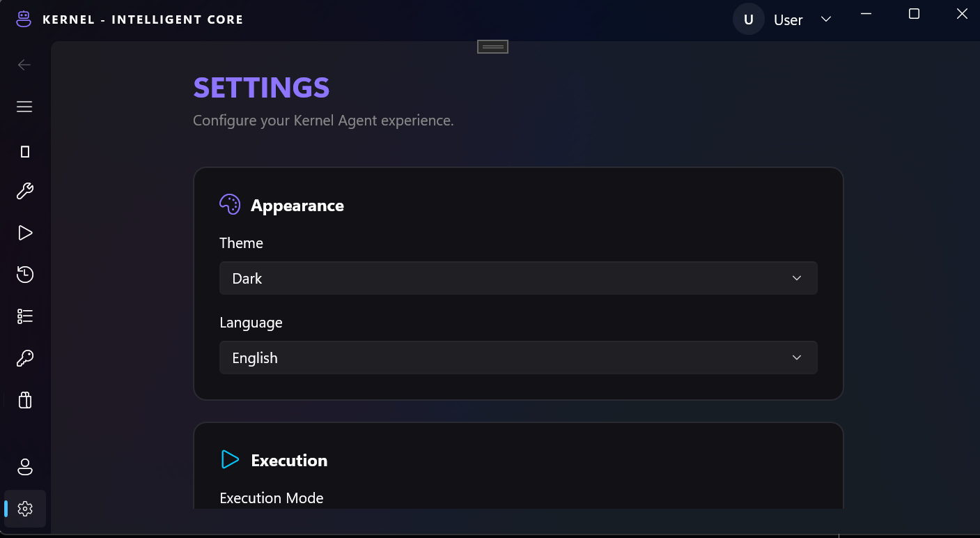The image size is (980, 538).
Task: Open the package icon in sidebar
Action: click(25, 400)
